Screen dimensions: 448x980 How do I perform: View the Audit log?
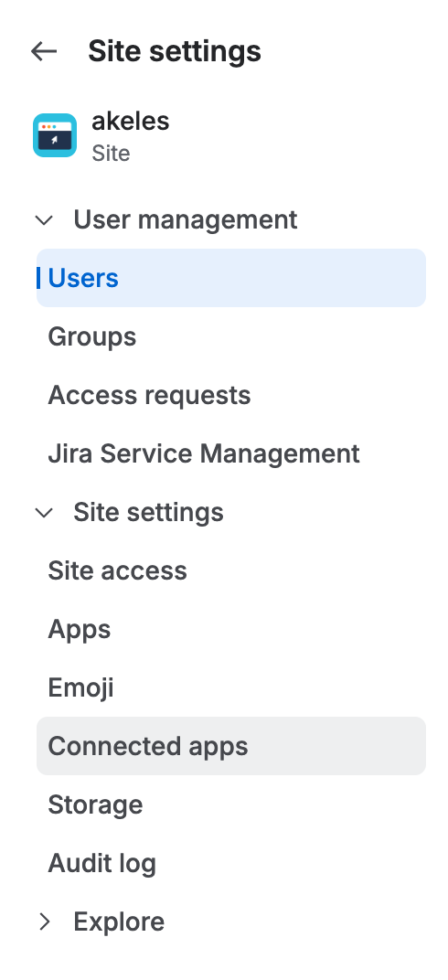click(x=231, y=863)
